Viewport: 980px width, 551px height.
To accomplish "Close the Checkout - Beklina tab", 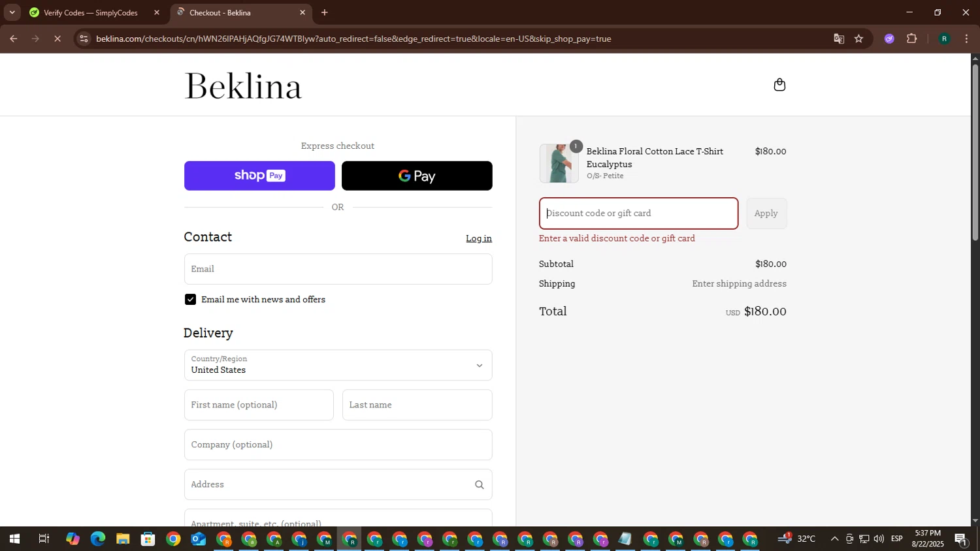I will pos(302,12).
